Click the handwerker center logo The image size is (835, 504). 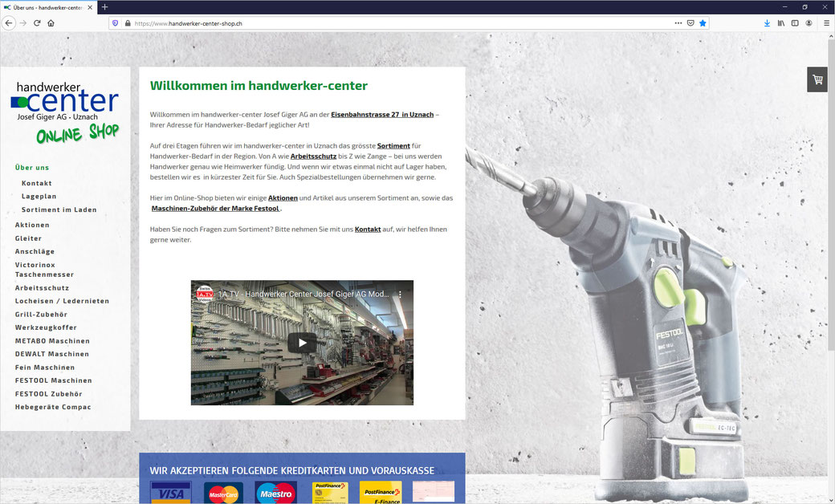click(65, 113)
